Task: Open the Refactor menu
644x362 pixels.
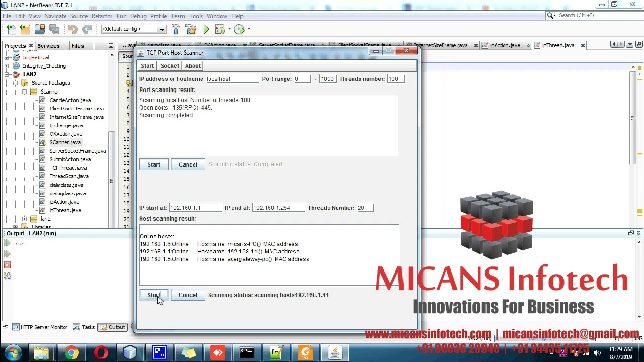Action: coord(102,16)
